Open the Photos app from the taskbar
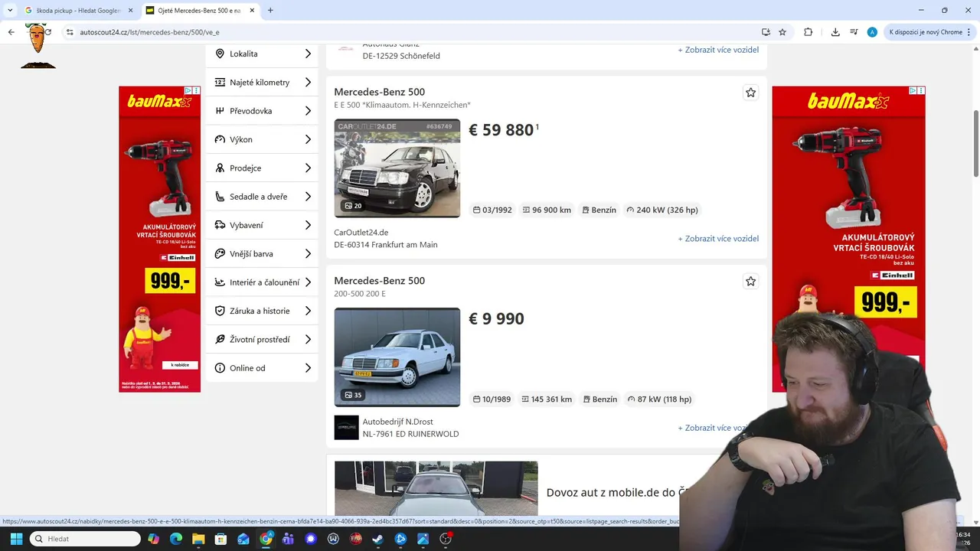This screenshot has height=551, width=980. (423, 539)
